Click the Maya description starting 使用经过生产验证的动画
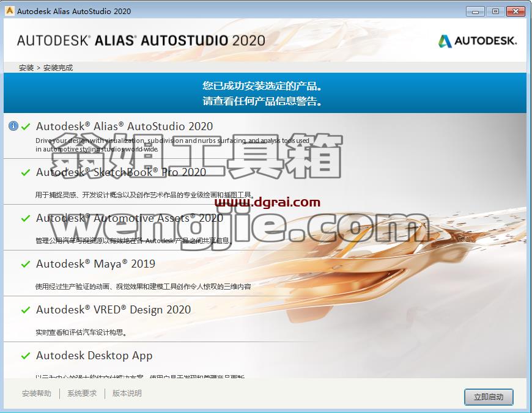Image resolution: width=532 pixels, height=413 pixels. click(x=143, y=287)
